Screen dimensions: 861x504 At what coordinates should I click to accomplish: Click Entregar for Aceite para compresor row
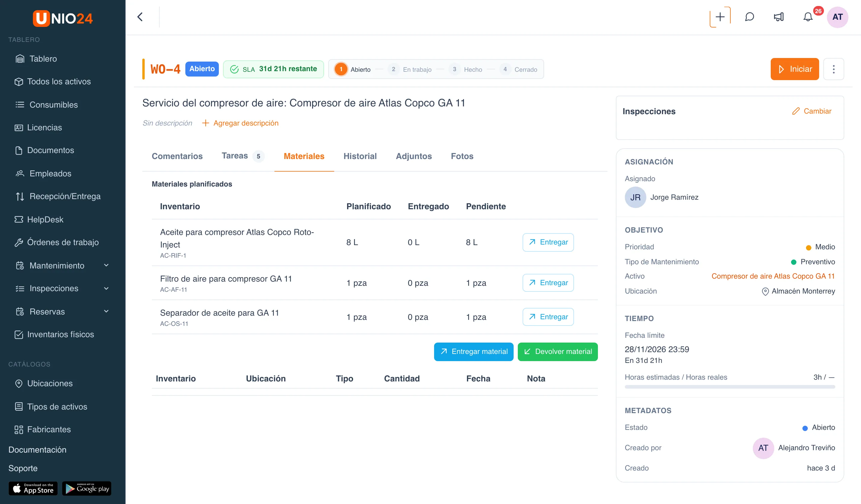point(548,242)
